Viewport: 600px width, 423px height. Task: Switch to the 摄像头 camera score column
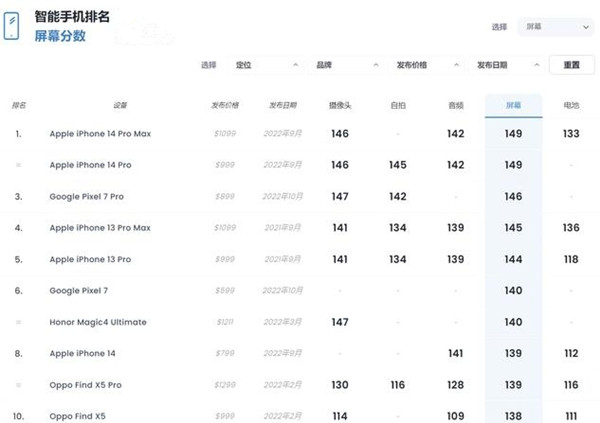tap(340, 105)
